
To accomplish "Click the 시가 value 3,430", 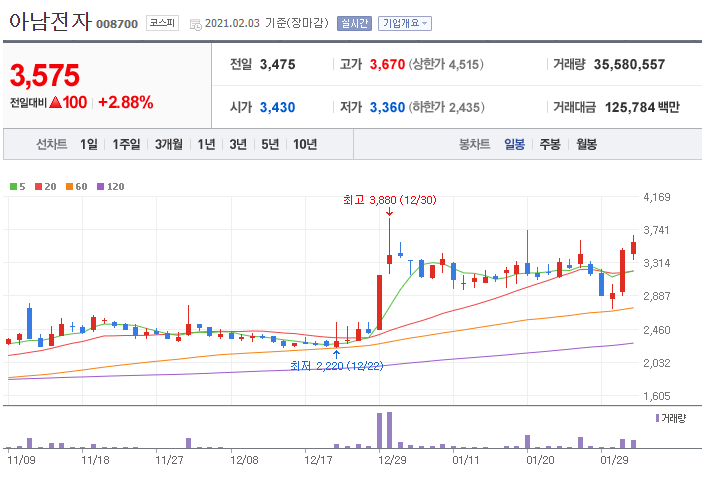I will click(278, 107).
